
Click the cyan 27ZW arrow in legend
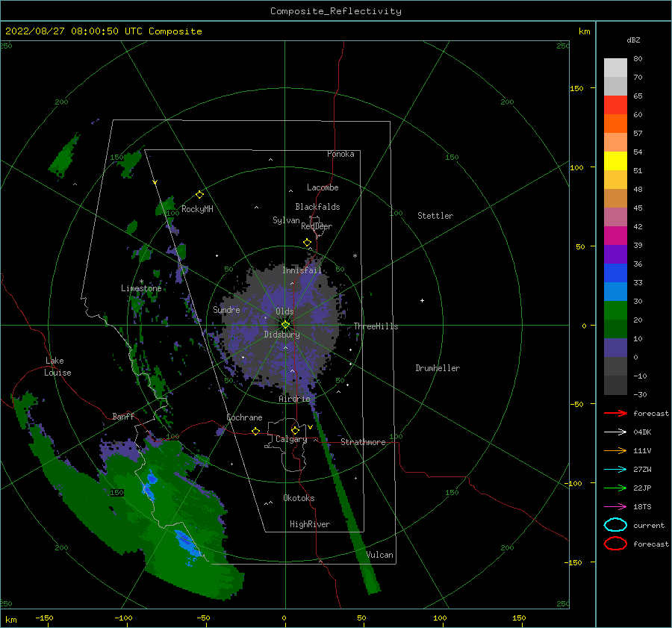(x=615, y=470)
